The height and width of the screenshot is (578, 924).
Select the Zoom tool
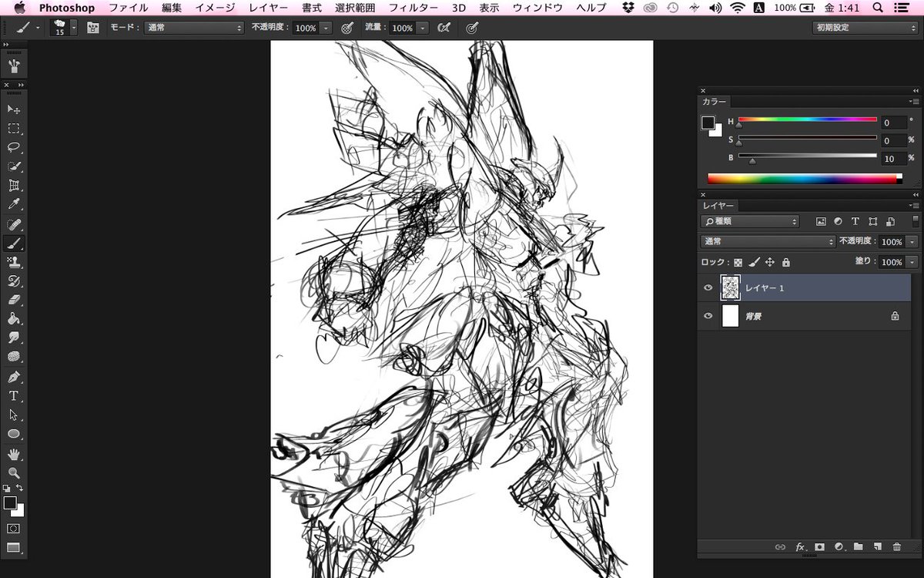(14, 472)
